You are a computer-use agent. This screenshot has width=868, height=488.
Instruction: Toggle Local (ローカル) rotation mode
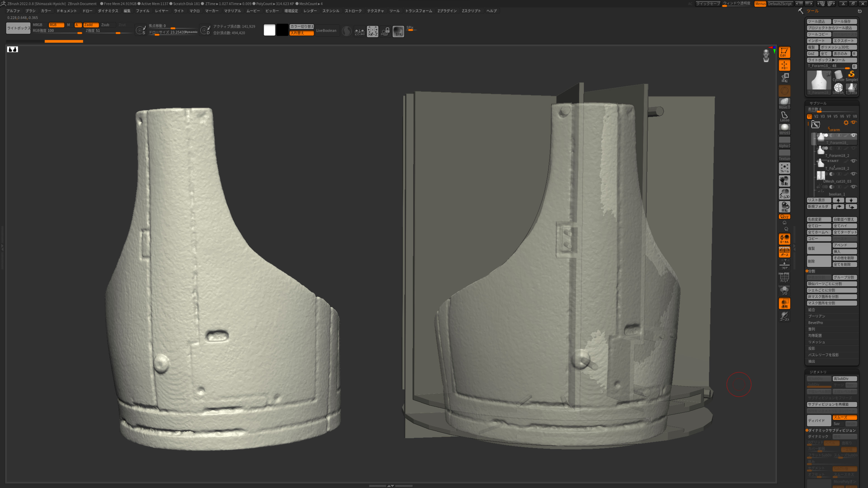(x=784, y=239)
